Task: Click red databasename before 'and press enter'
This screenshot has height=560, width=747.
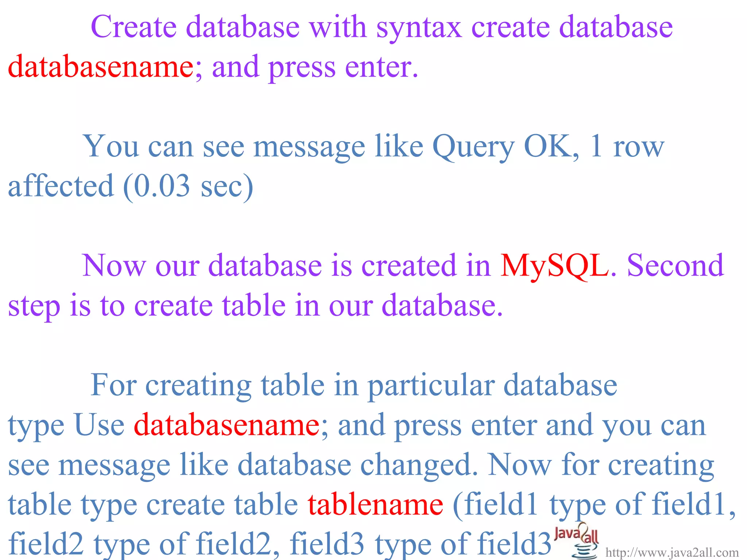Action: 101,67
